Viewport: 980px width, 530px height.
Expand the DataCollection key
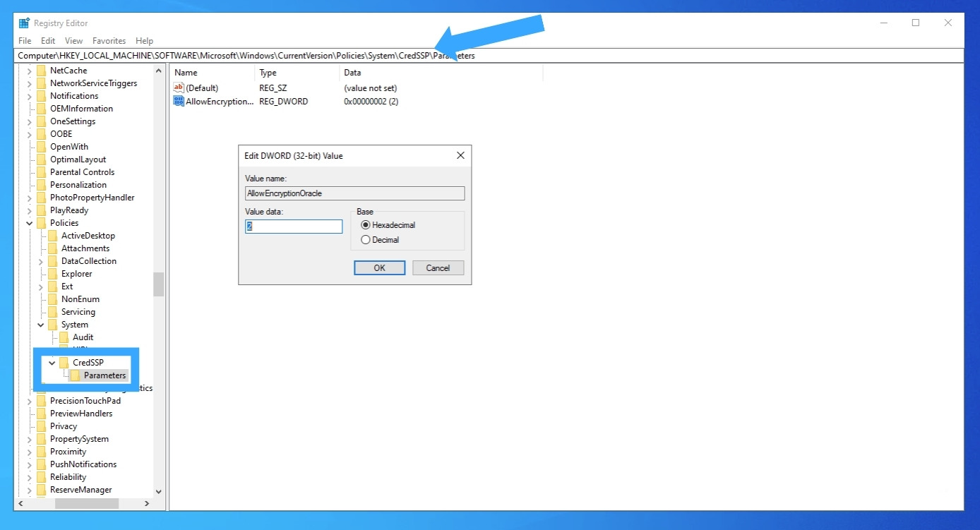[x=41, y=261]
